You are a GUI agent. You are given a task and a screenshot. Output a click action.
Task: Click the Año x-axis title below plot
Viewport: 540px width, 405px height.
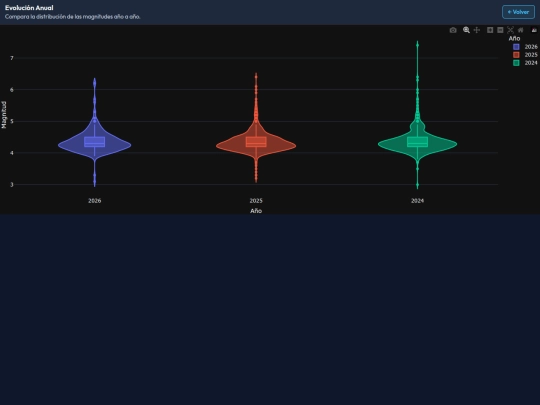tap(256, 211)
